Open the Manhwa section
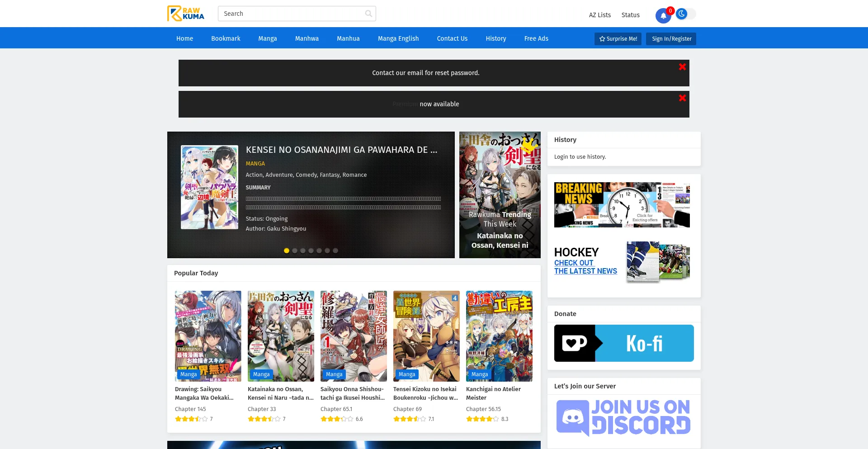The image size is (868, 449). [307, 38]
